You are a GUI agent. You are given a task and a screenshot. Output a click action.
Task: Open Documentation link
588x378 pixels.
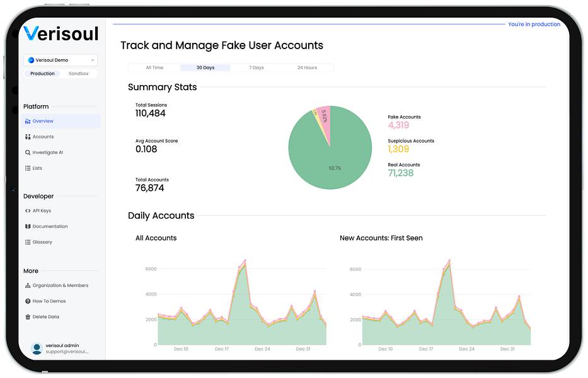pos(61,227)
